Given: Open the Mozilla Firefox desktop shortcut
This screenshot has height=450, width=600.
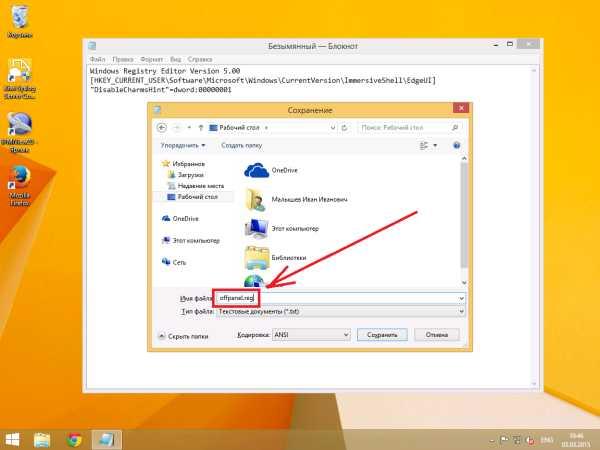Looking at the screenshot, I should [x=20, y=186].
